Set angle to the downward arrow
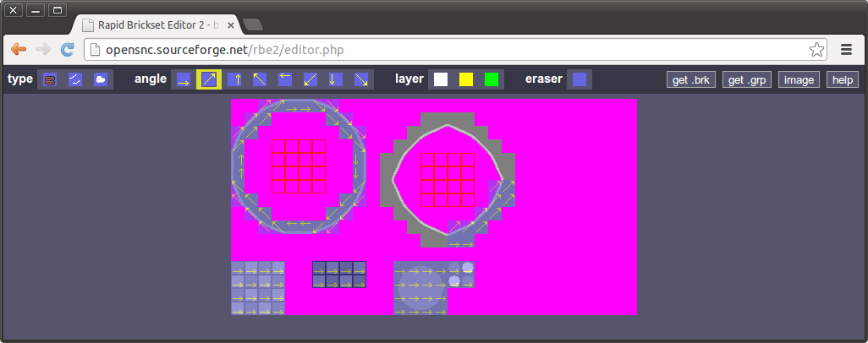 point(336,79)
